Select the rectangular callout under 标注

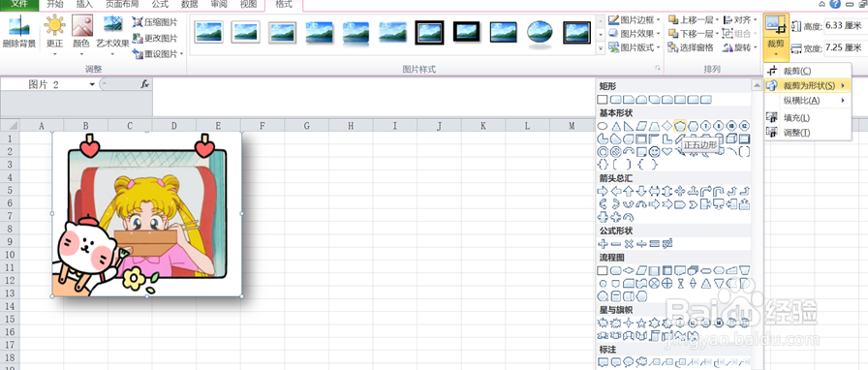(603, 362)
